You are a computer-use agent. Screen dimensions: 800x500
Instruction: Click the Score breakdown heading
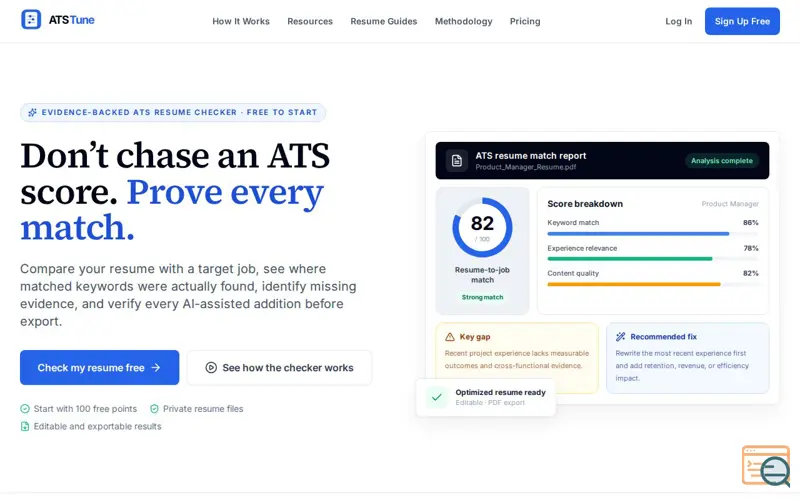pos(585,204)
